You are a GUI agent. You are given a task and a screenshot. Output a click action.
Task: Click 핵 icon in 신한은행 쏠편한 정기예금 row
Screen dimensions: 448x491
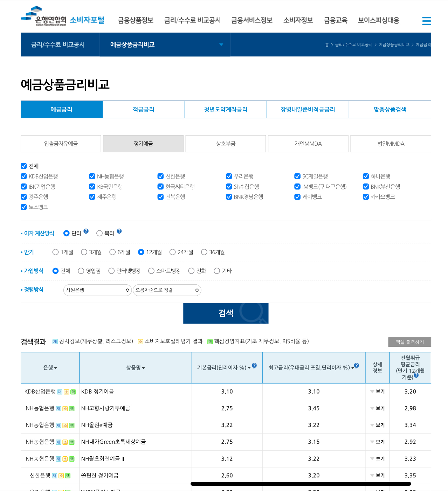click(x=68, y=476)
